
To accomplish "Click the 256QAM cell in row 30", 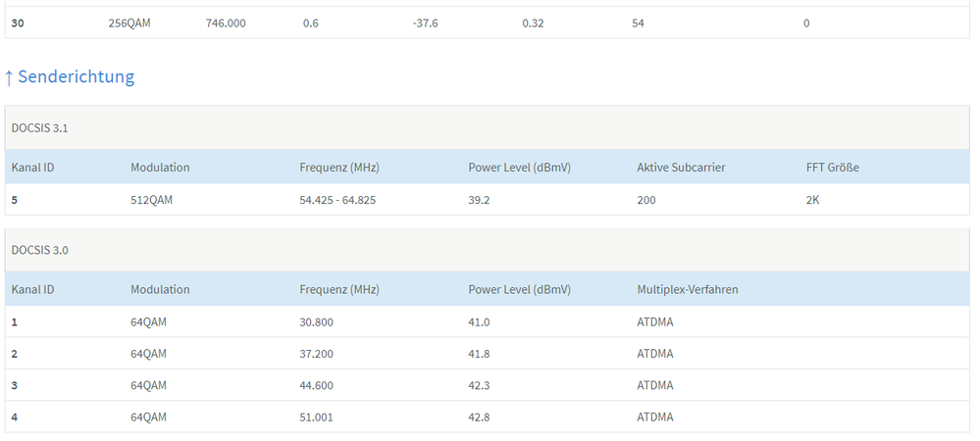I will 129,23.
